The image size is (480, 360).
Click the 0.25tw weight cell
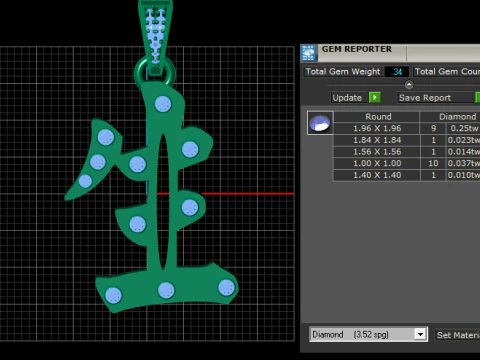[x=464, y=128]
